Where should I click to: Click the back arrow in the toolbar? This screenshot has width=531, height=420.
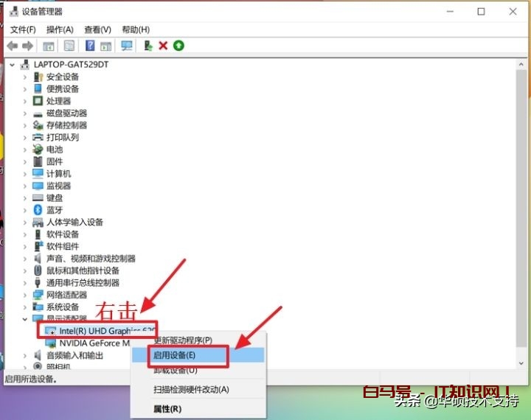point(12,46)
